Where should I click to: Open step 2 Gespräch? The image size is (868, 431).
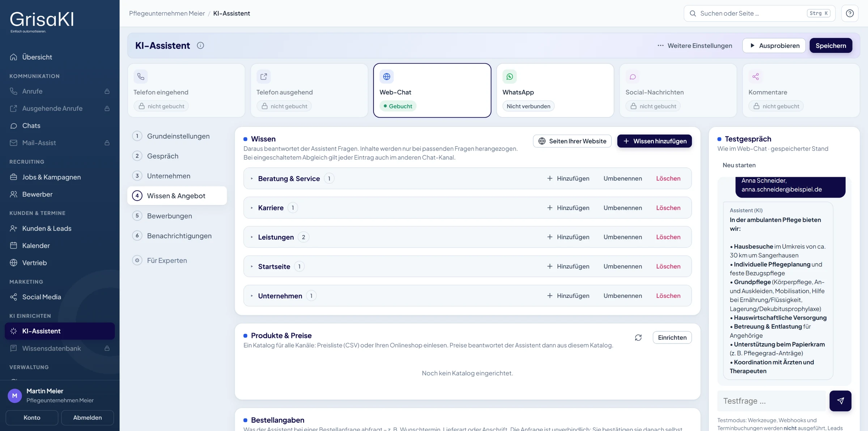[x=177, y=156]
